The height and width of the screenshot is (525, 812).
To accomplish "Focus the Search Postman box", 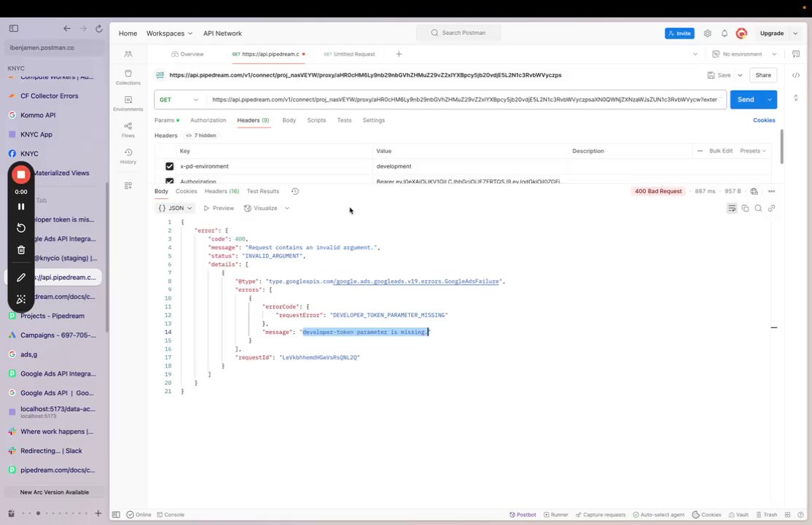I will pos(458,33).
